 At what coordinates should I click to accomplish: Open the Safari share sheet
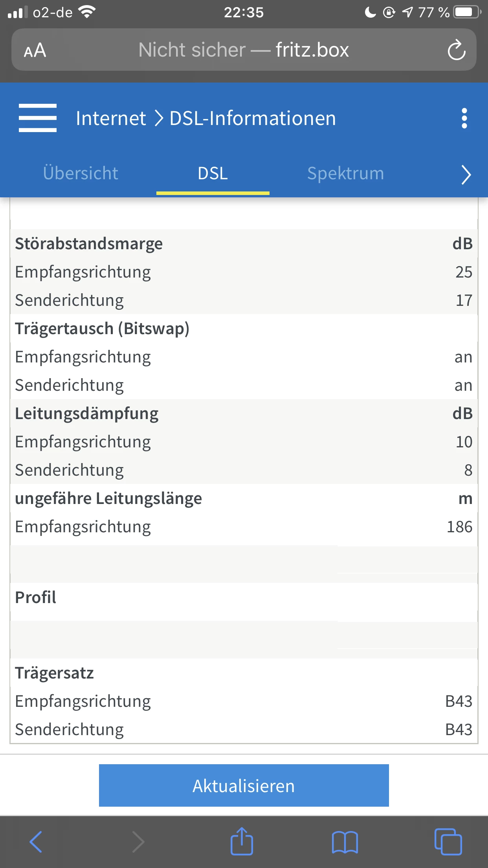[241, 842]
